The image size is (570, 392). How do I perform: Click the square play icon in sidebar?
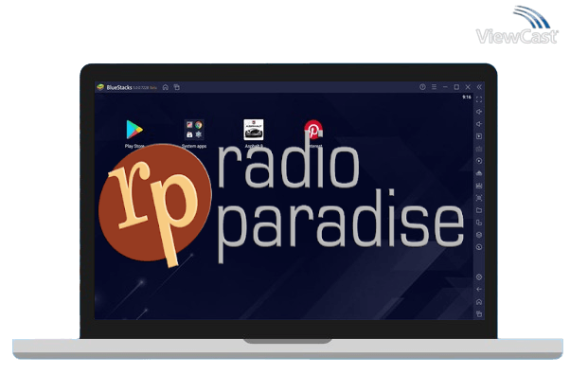[479, 136]
